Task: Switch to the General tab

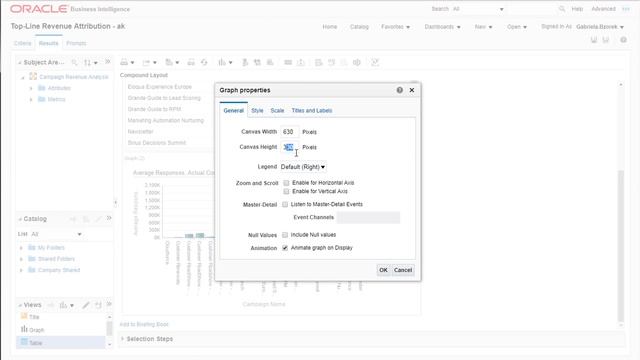Action: [233, 111]
